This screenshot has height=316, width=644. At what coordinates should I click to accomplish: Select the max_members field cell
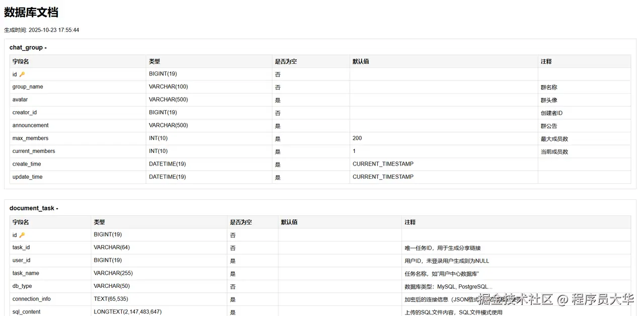tap(78, 138)
